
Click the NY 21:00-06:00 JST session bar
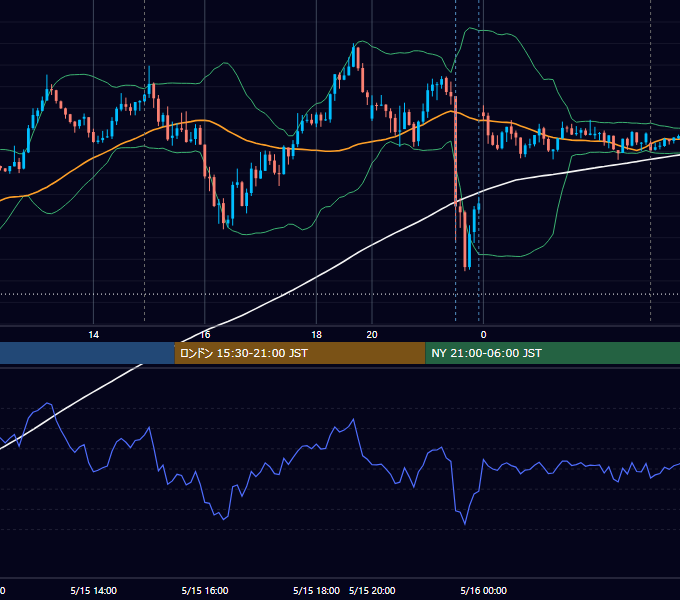pyautogui.click(x=552, y=353)
